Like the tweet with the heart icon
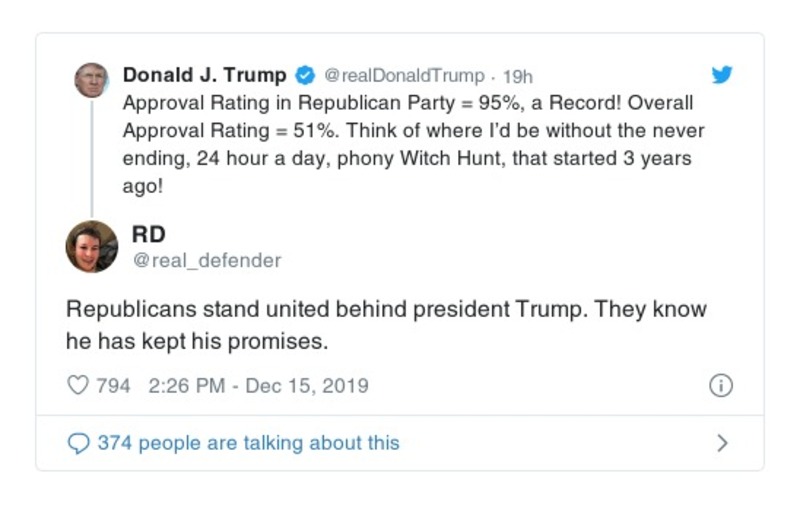Screen dimensions: 800x508 coord(78,385)
